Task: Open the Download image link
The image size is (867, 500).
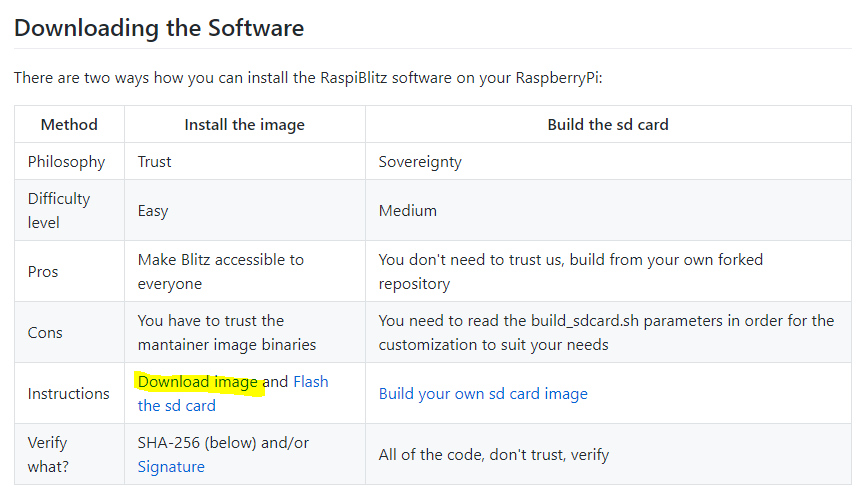Action: coord(198,382)
